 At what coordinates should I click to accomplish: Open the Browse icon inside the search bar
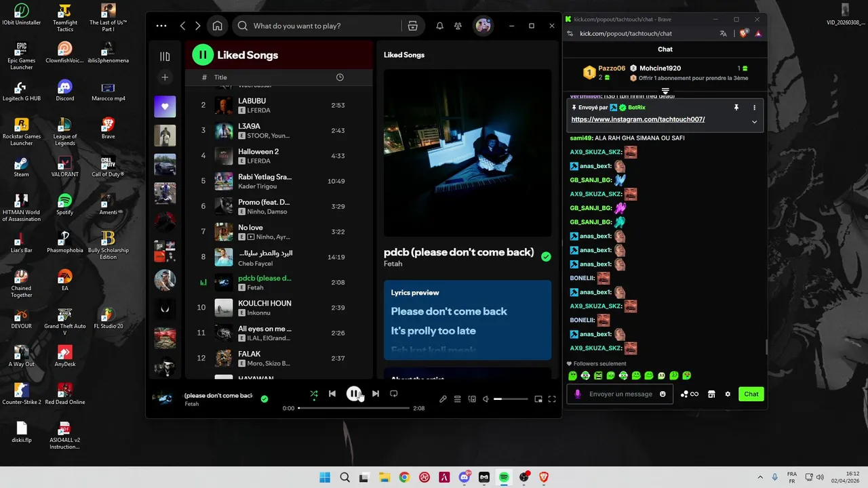[412, 26]
